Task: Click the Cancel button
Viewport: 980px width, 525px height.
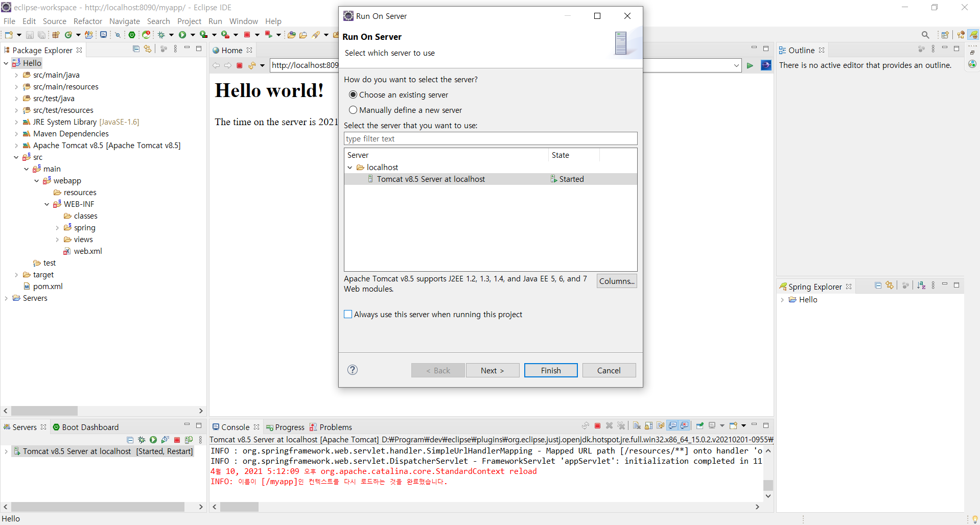Action: pos(609,370)
